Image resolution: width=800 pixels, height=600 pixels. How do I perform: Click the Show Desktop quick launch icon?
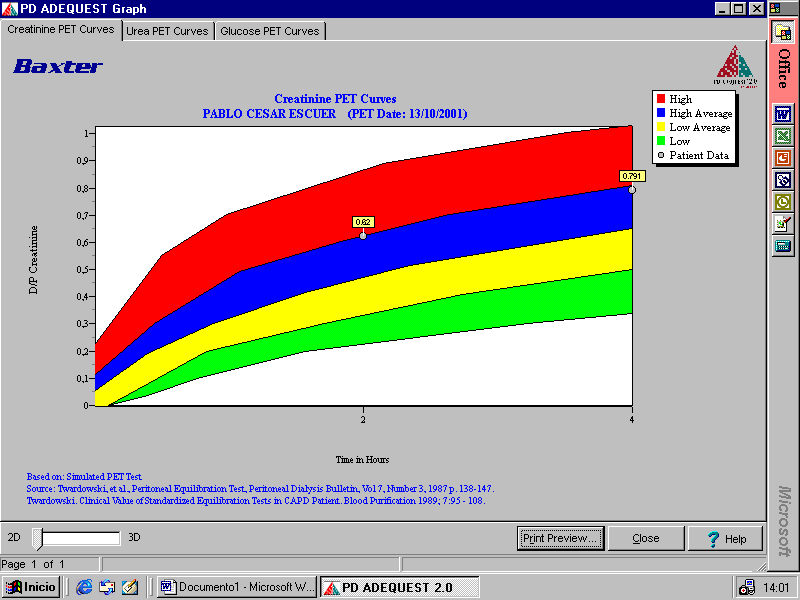click(x=129, y=587)
